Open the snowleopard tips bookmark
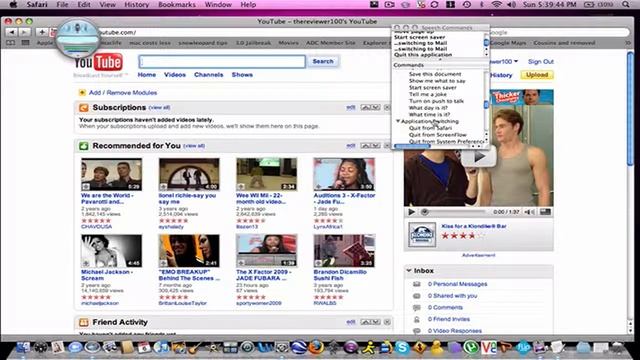Screen dimensions: 640x360 coord(203,43)
